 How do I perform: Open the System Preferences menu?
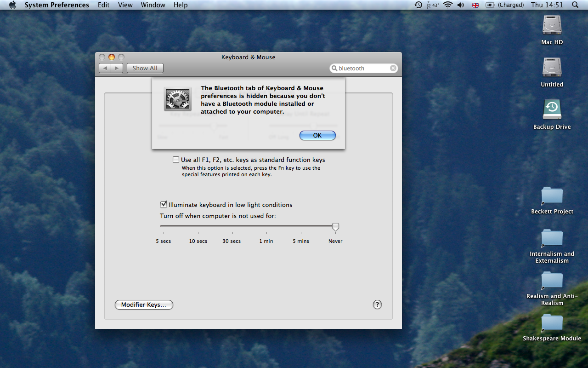click(57, 5)
